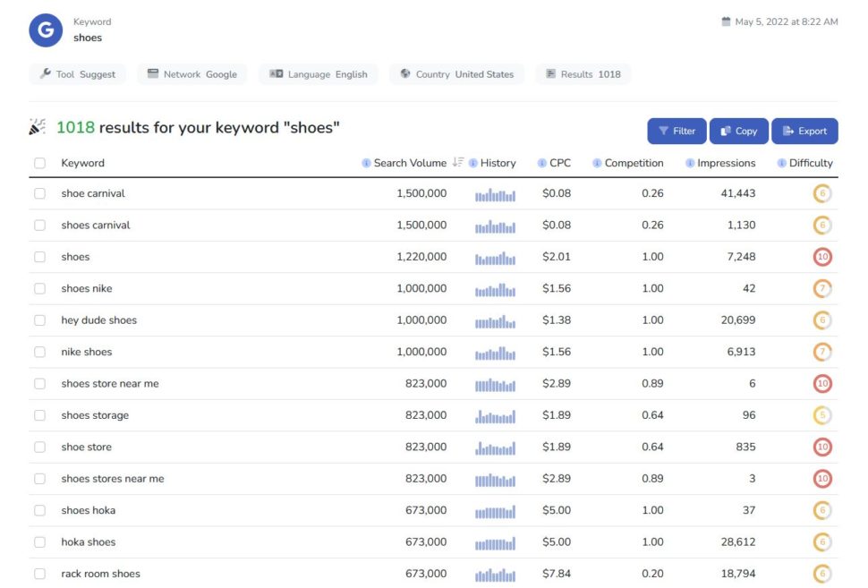Export the keyword list
868x588 pixels.
[804, 132]
